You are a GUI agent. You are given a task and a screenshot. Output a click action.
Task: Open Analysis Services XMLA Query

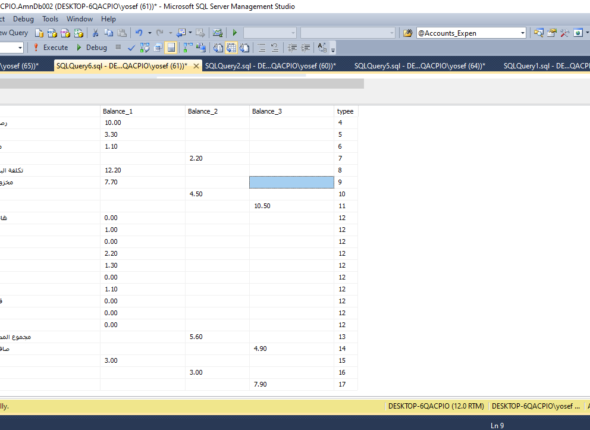point(79,33)
